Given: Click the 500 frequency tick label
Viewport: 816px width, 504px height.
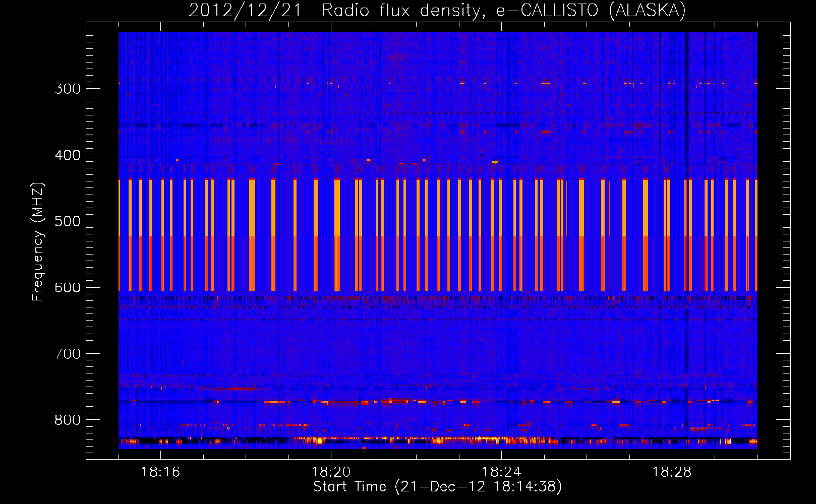Looking at the screenshot, I should 68,221.
